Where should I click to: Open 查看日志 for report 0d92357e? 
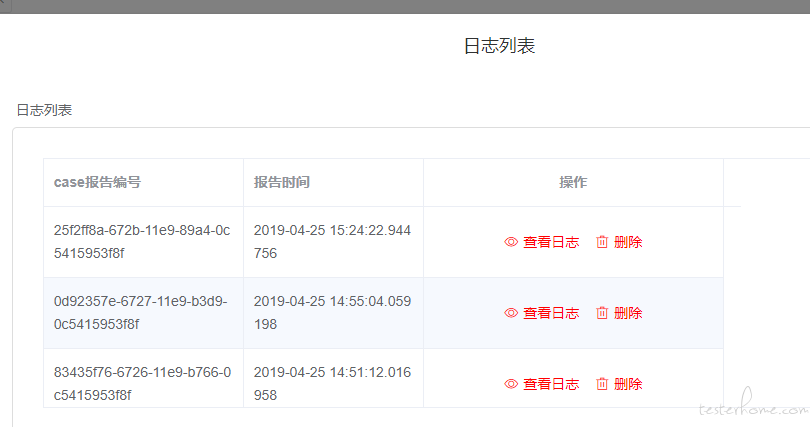pyautogui.click(x=550, y=313)
